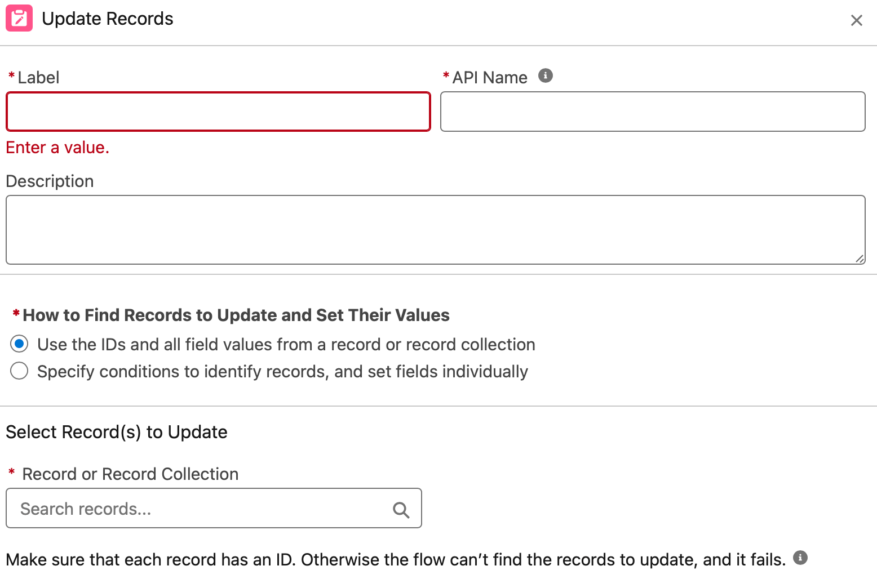Click the 'Enter a value.' error message
This screenshot has height=588, width=877.
[57, 148]
